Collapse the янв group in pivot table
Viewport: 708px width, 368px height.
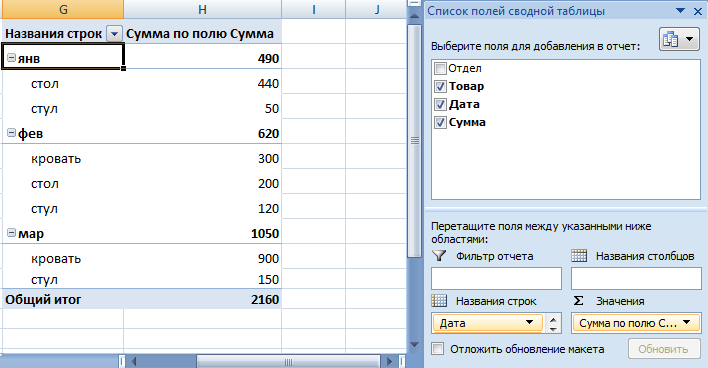pyautogui.click(x=11, y=58)
